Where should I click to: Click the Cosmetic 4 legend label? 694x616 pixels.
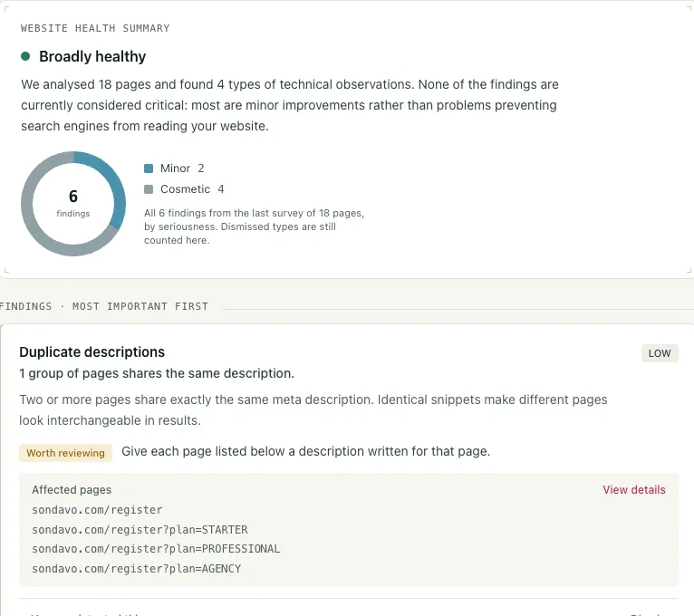[x=192, y=189]
